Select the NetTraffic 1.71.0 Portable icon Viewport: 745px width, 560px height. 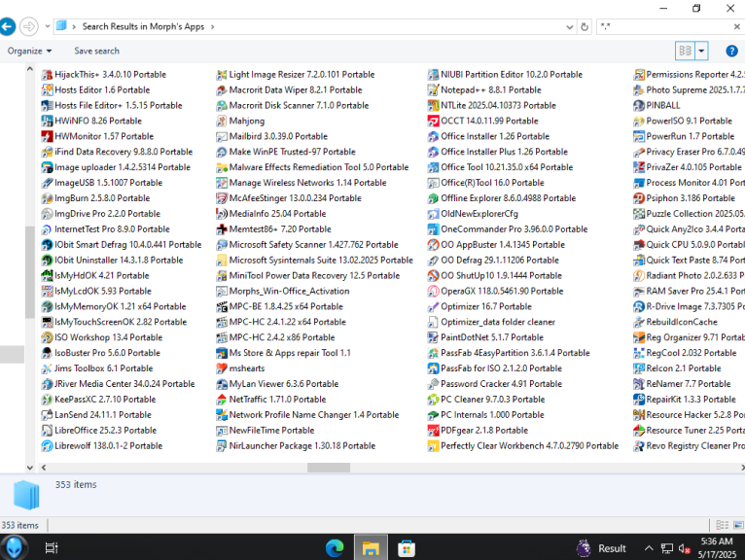point(222,400)
